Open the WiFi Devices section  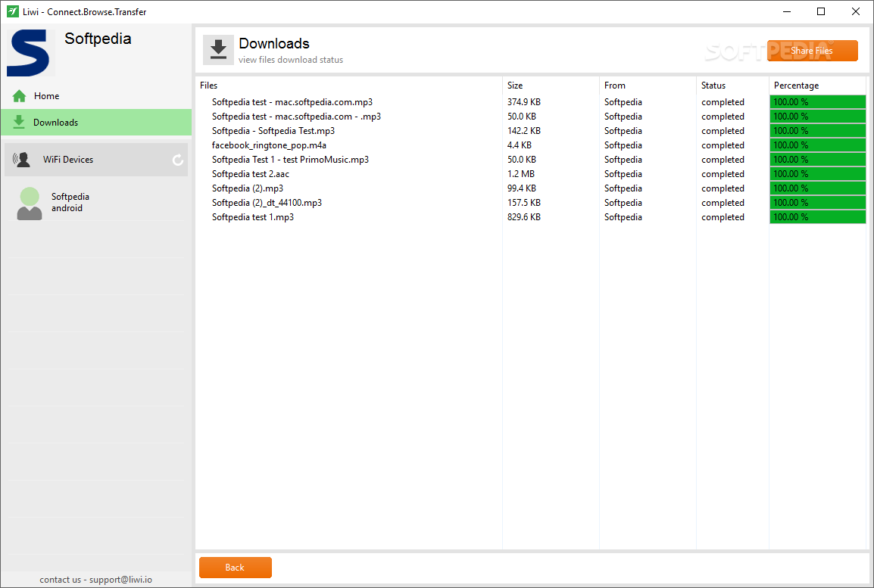[96, 160]
